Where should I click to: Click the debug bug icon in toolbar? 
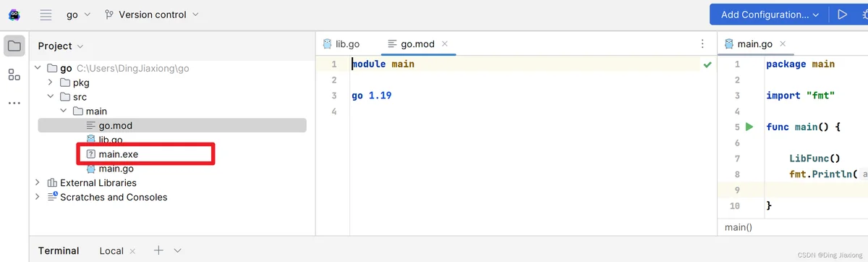tap(864, 14)
